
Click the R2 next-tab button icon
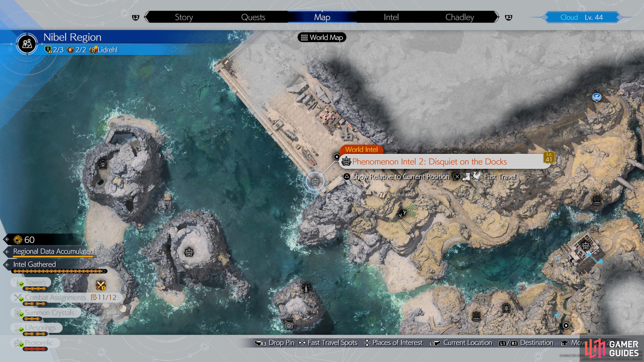[508, 17]
